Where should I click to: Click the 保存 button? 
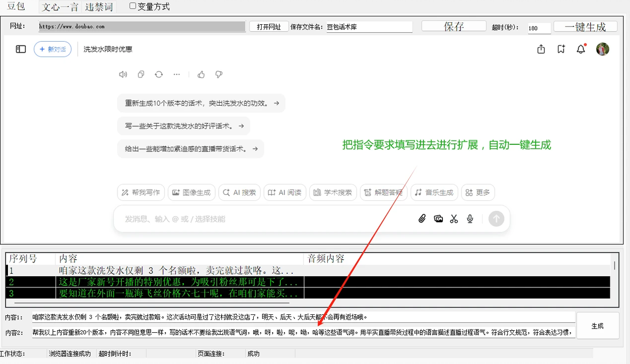(453, 26)
